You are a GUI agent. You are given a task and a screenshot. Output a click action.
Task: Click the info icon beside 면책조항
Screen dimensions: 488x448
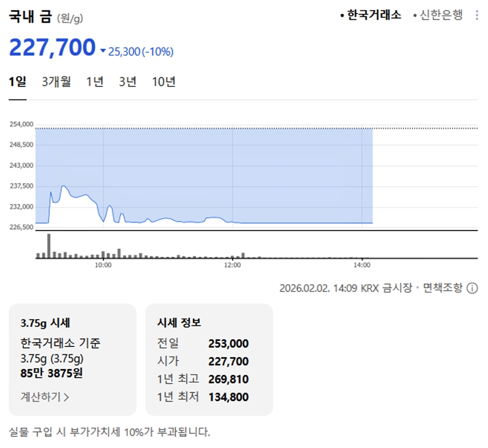click(x=472, y=288)
